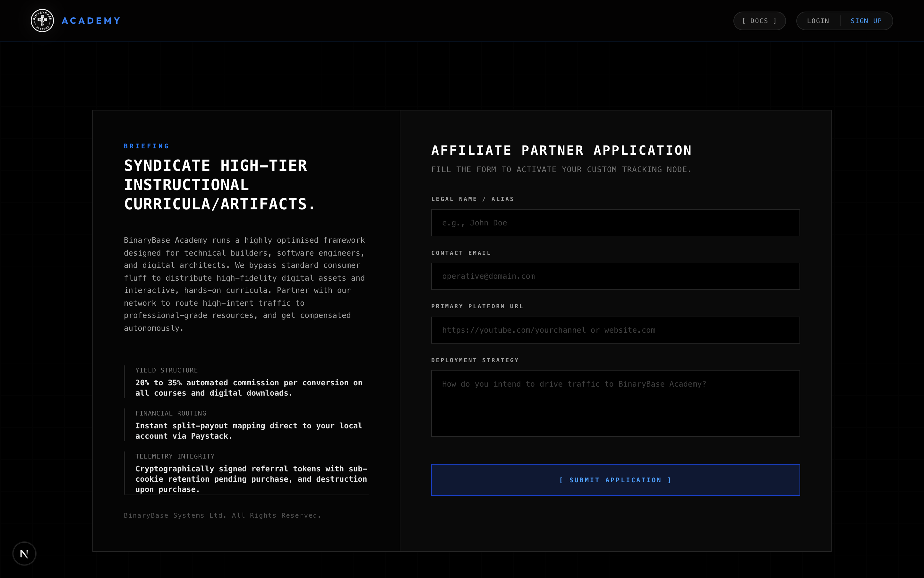Viewport: 924px width, 578px height.
Task: Click the PRIMARY PLATFORM URL label
Action: coord(477,306)
